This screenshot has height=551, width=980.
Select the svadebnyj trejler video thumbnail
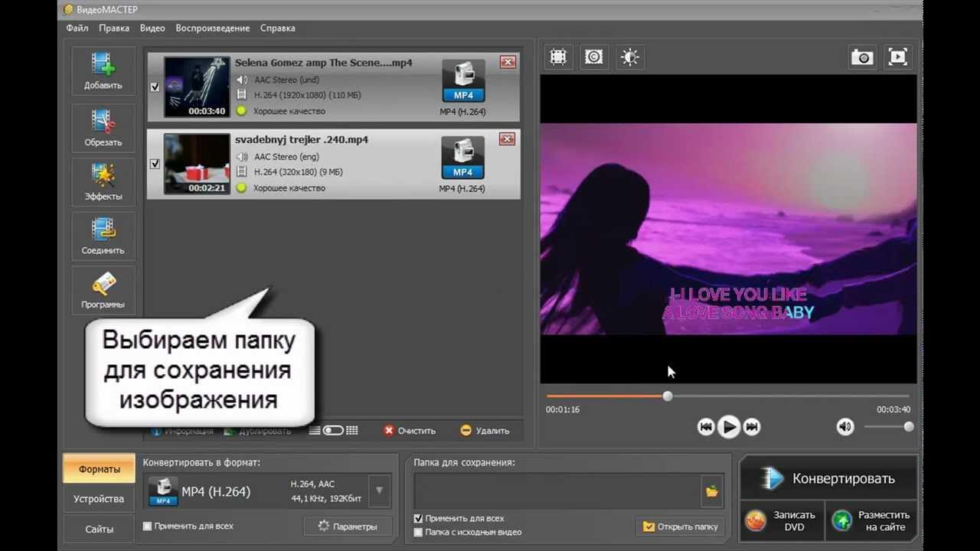(197, 164)
